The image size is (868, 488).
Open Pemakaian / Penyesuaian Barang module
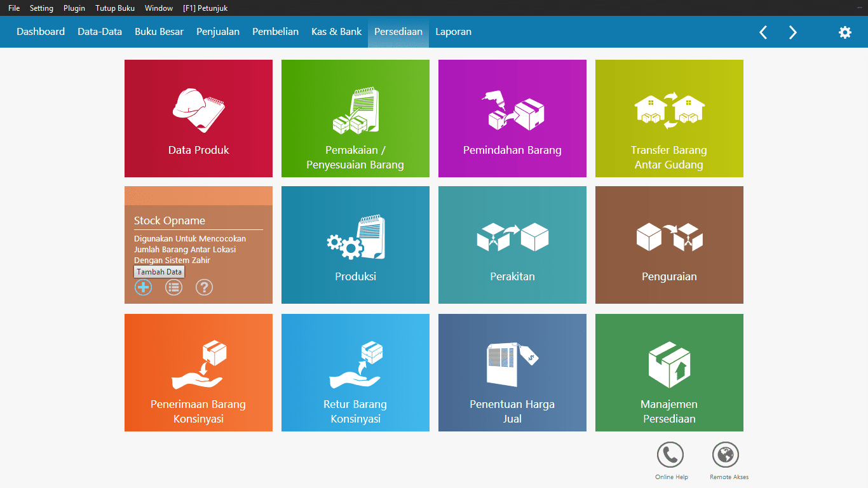click(x=355, y=118)
